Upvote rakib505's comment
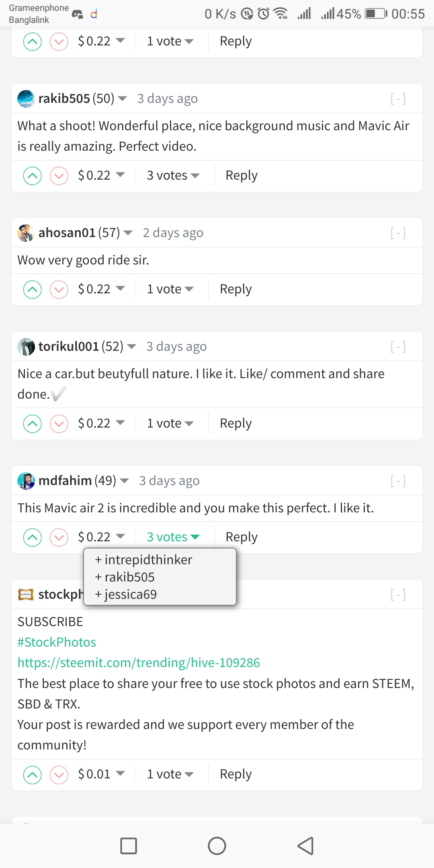 click(x=33, y=176)
